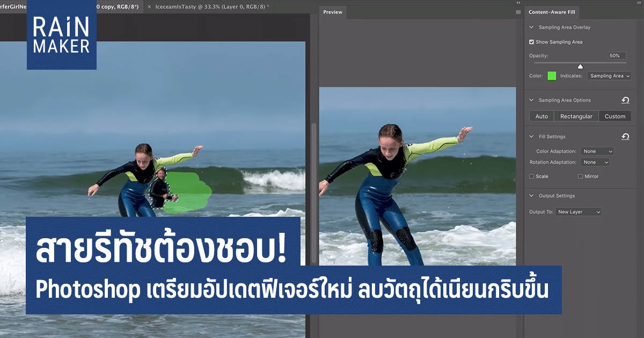The image size is (644, 338).
Task: Close the IceceamIsTasty document tab
Action: coord(149,6)
